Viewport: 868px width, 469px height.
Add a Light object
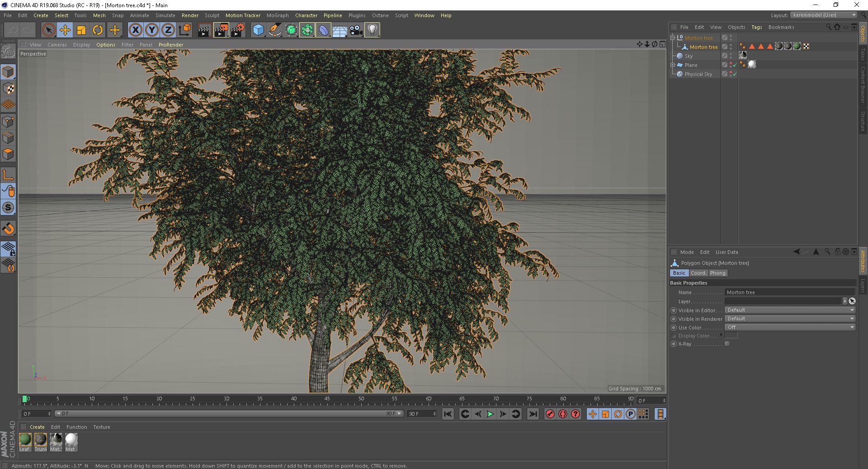pos(372,30)
